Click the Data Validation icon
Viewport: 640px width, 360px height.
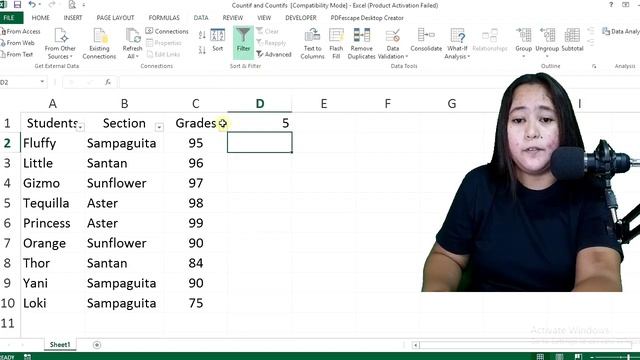(393, 36)
